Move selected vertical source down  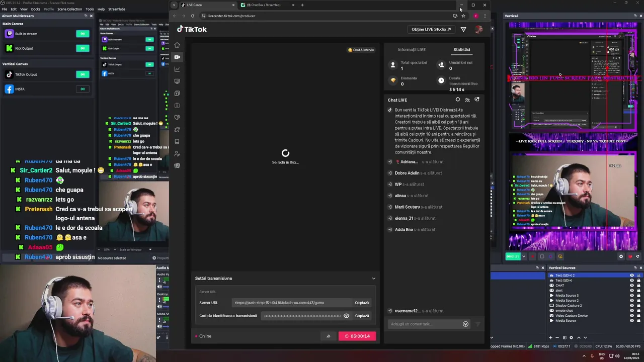coord(585,337)
